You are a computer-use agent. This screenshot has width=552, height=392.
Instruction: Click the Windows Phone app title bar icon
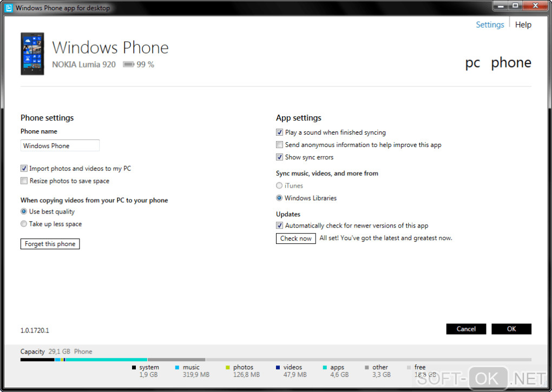coord(9,8)
